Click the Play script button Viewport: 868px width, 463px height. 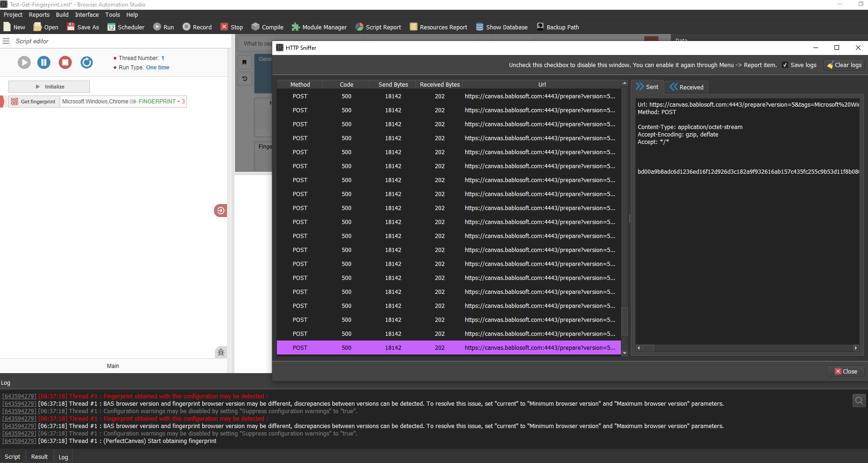pyautogui.click(x=24, y=62)
